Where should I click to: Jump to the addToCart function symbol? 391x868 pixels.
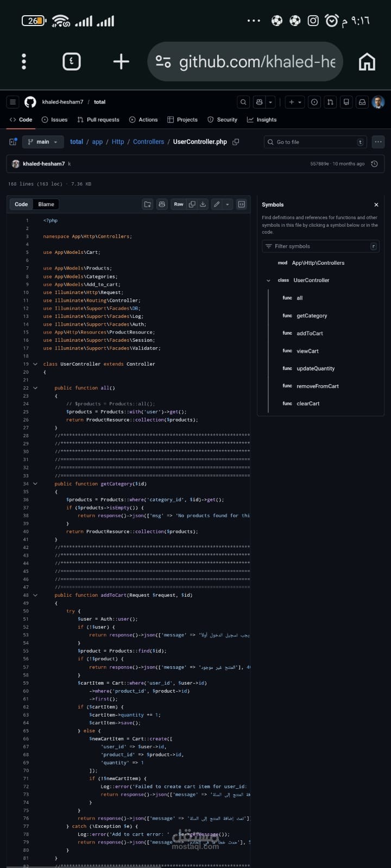point(310,334)
